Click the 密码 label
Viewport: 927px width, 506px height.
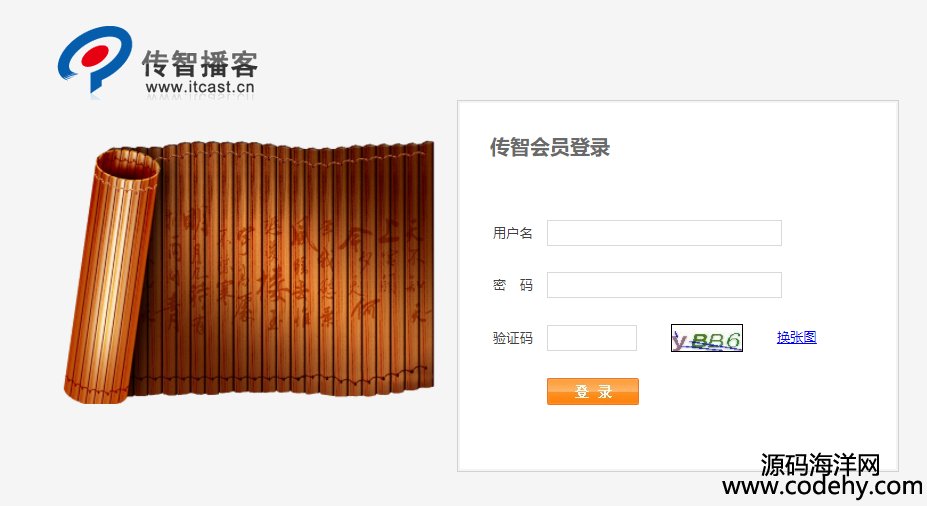pos(513,285)
